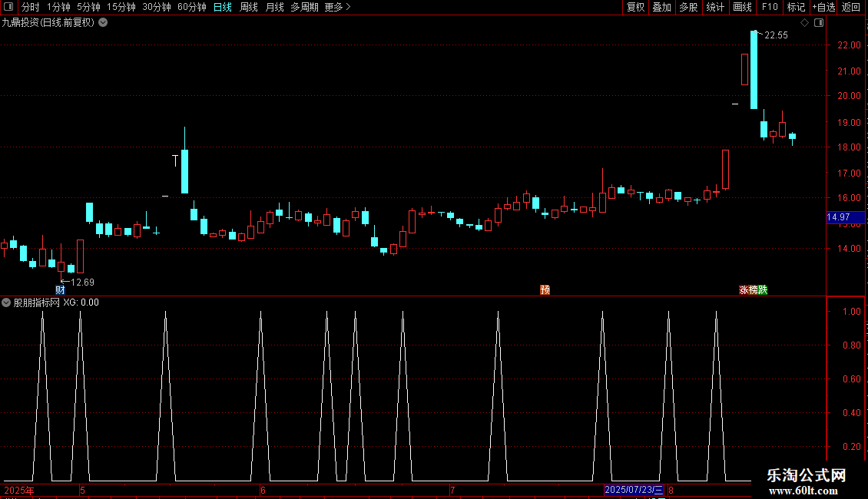Open 画线 drawing tools
The width and height of the screenshot is (868, 499).
(x=742, y=7)
